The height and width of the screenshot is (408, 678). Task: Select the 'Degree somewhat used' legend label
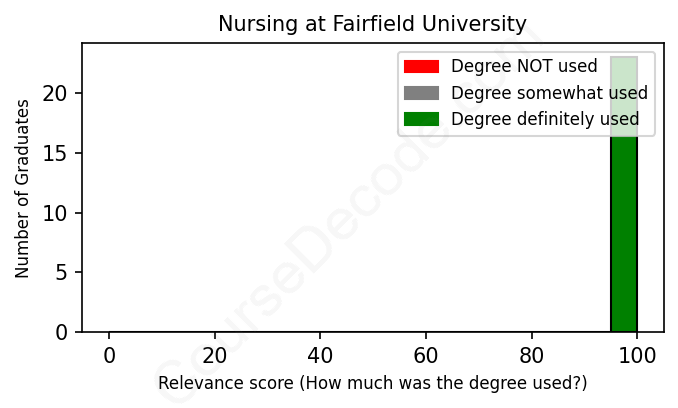click(x=549, y=93)
